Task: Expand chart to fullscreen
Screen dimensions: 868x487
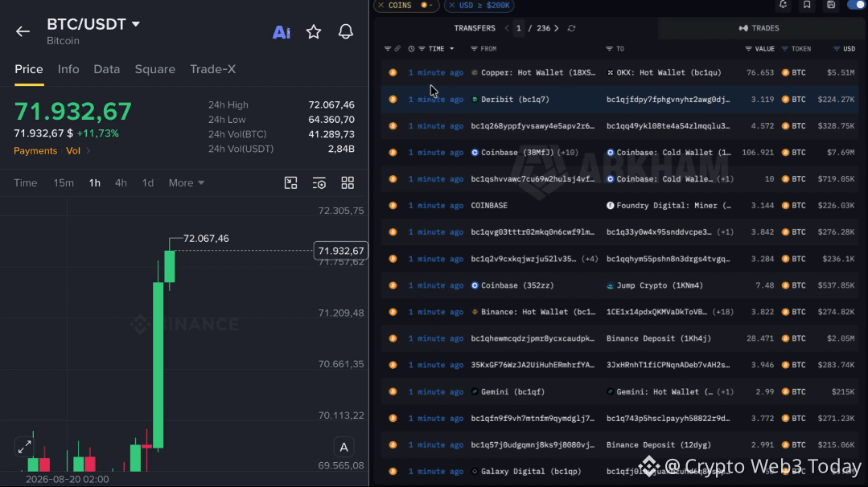Action: [x=24, y=447]
